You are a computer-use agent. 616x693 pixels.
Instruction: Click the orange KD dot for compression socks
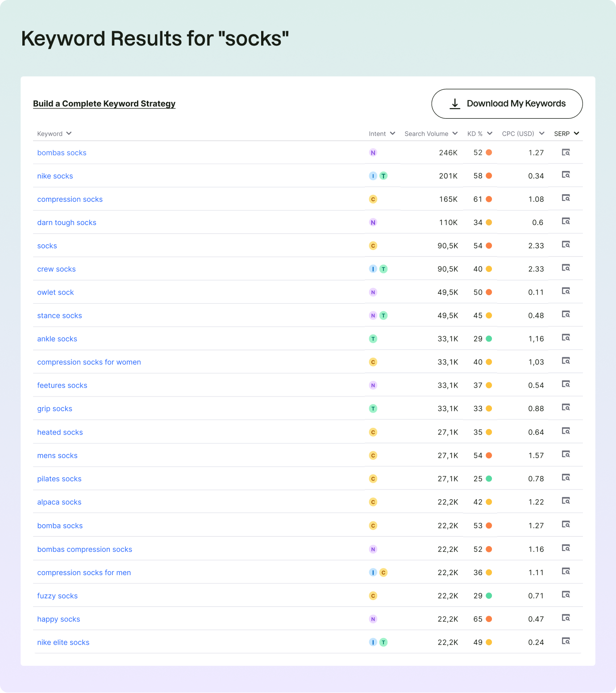[489, 199]
